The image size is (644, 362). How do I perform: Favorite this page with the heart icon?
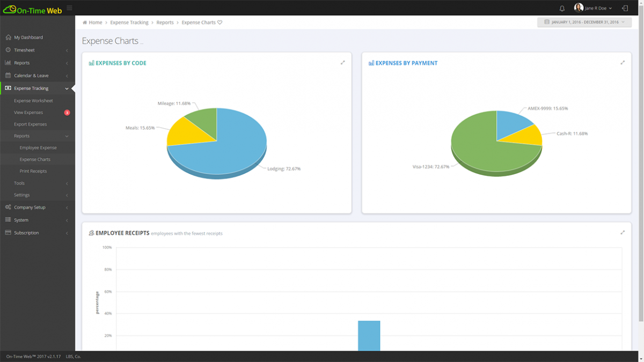pyautogui.click(x=219, y=23)
